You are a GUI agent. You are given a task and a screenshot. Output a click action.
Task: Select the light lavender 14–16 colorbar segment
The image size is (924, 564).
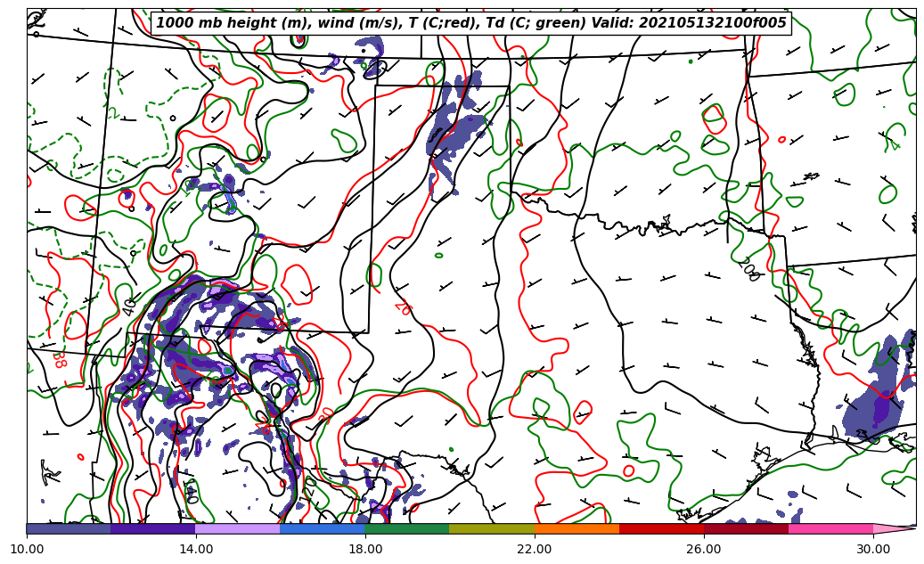[x=238, y=528]
